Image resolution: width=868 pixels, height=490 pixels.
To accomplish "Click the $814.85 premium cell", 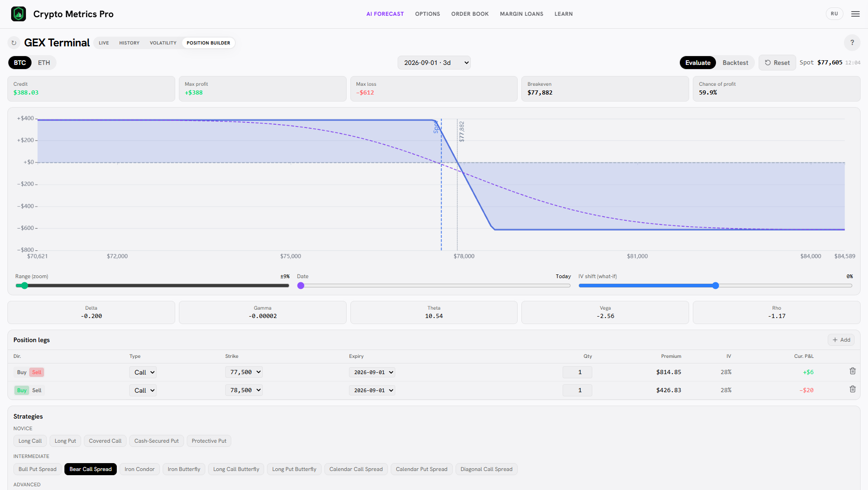I will pyautogui.click(x=669, y=372).
